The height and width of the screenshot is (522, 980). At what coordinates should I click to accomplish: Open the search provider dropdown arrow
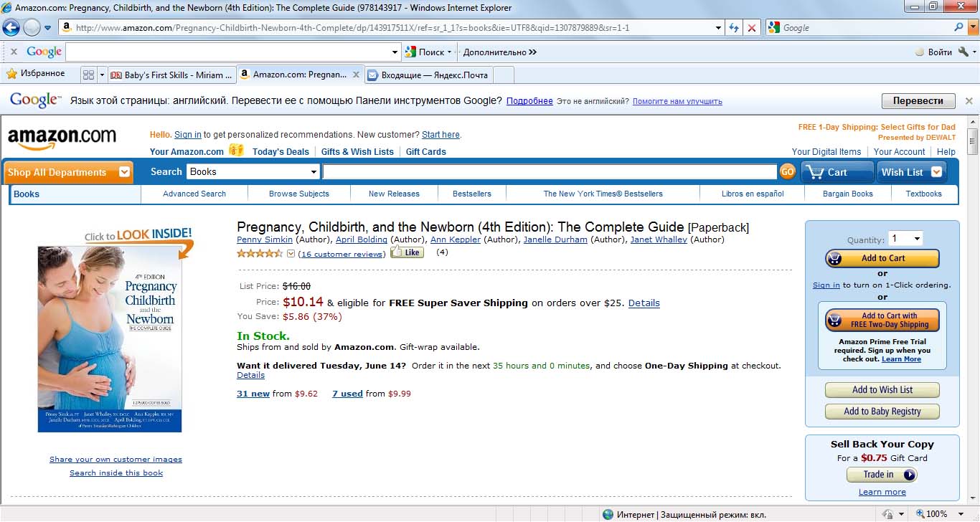971,27
